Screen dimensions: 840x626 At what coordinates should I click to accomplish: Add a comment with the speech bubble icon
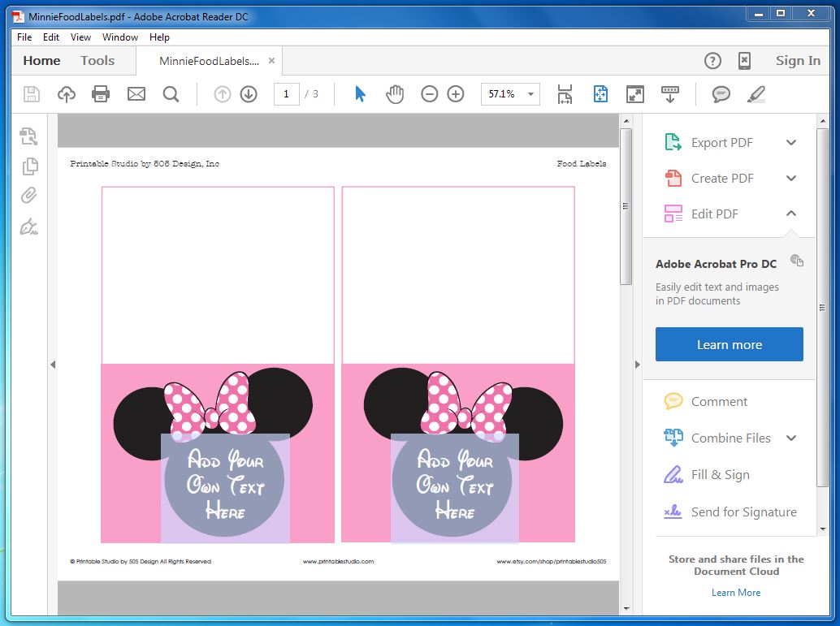[x=720, y=93]
